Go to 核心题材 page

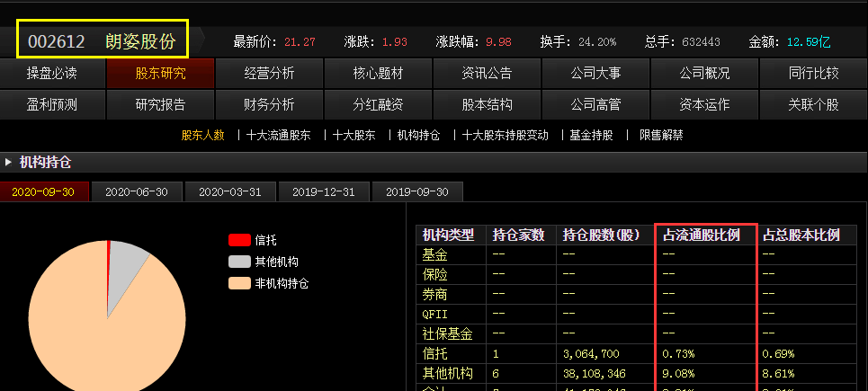coord(378,73)
